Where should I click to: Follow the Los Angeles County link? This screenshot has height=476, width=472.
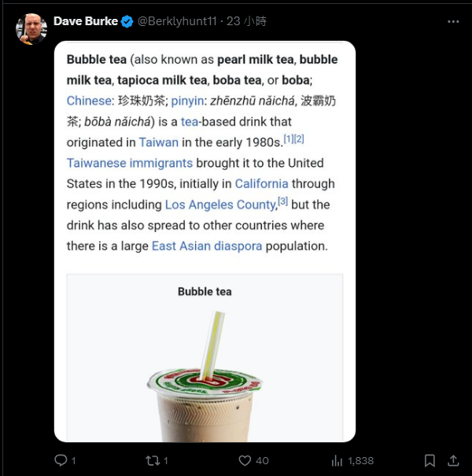coord(220,205)
